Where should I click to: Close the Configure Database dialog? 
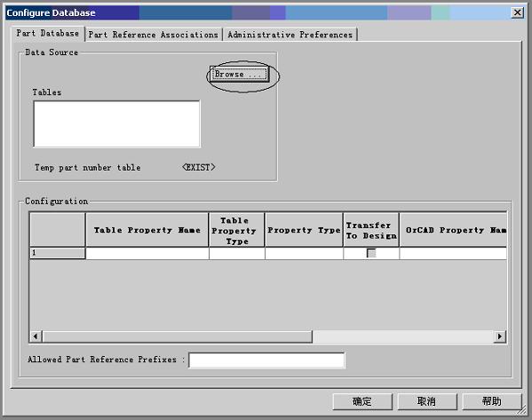click(x=518, y=13)
